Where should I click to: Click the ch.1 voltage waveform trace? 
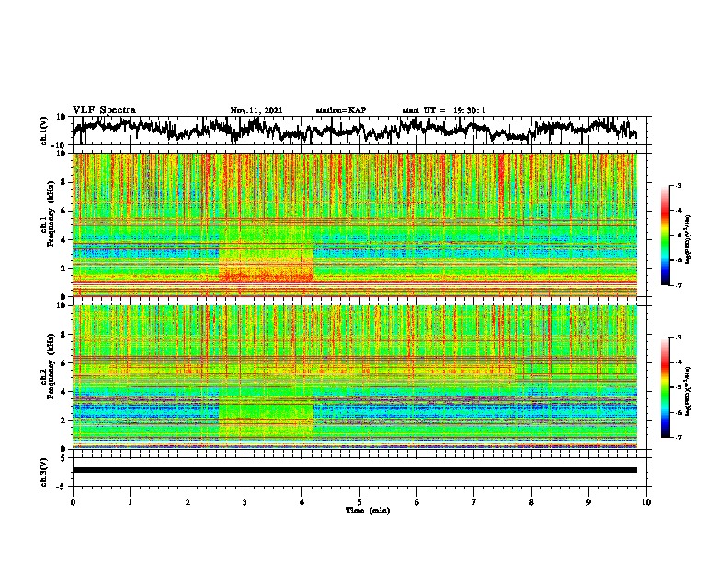click(x=354, y=130)
